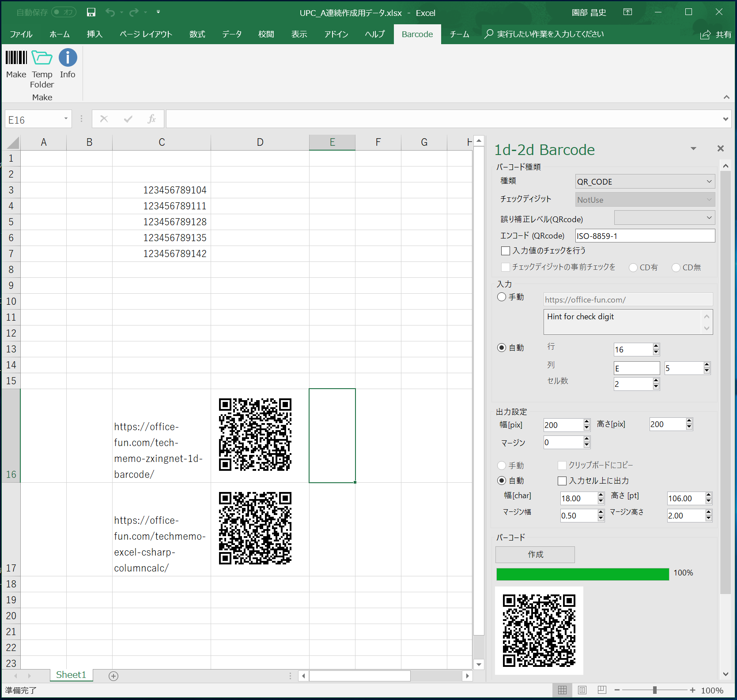Click the zoom slider handle
Image resolution: width=737 pixels, height=700 pixels.
pos(655,690)
